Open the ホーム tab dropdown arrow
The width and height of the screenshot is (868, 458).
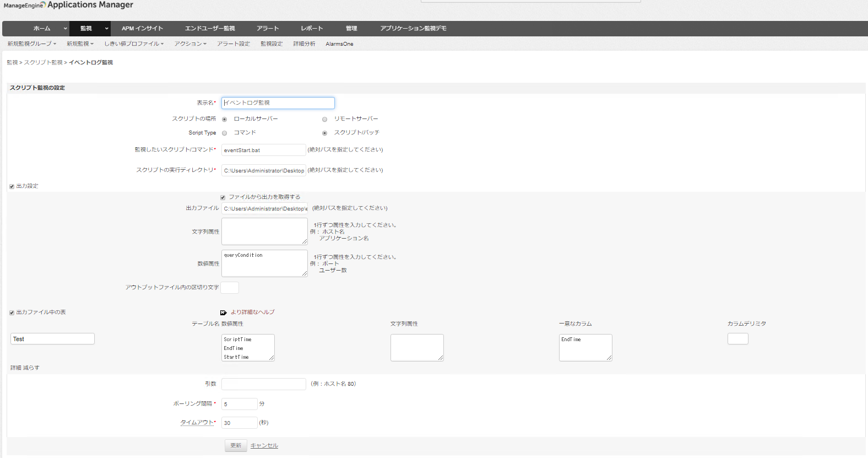coord(65,29)
